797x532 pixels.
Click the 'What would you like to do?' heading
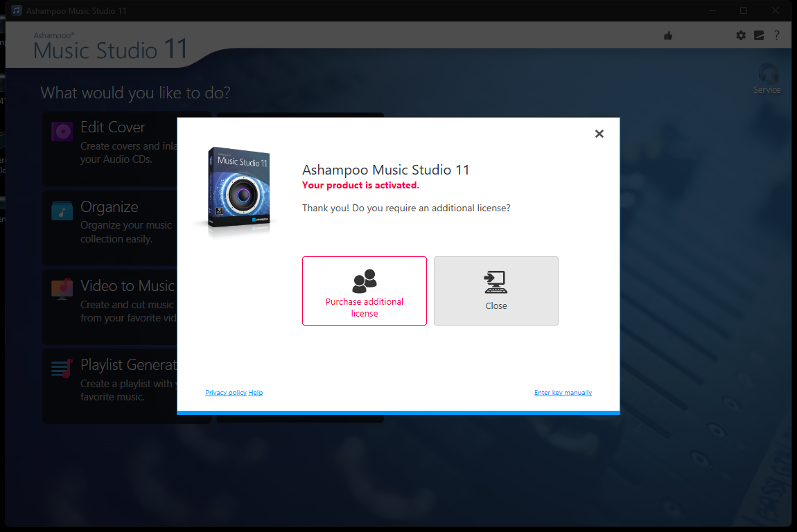135,93
